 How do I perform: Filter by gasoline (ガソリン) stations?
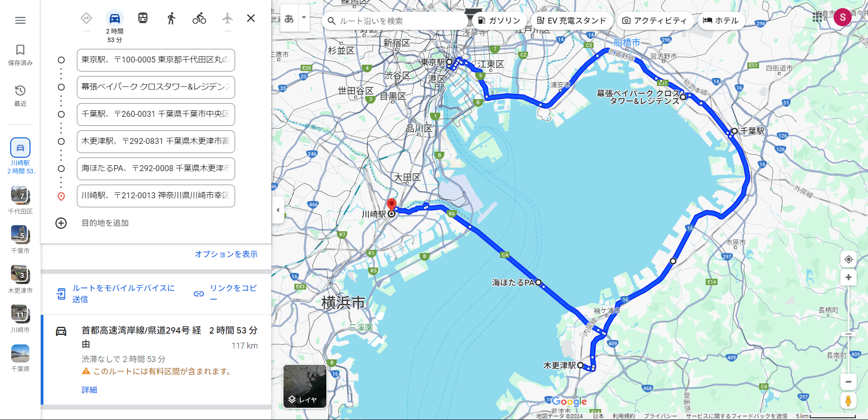[499, 21]
